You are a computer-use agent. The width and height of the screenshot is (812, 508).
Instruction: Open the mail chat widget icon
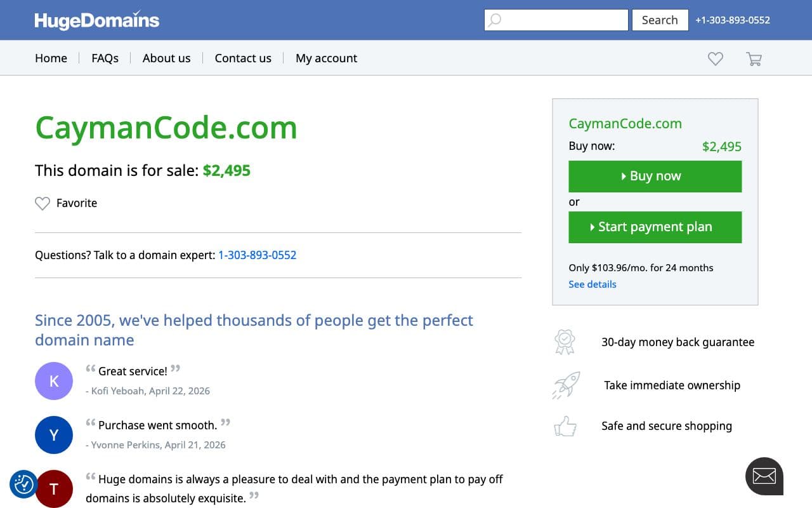click(764, 476)
